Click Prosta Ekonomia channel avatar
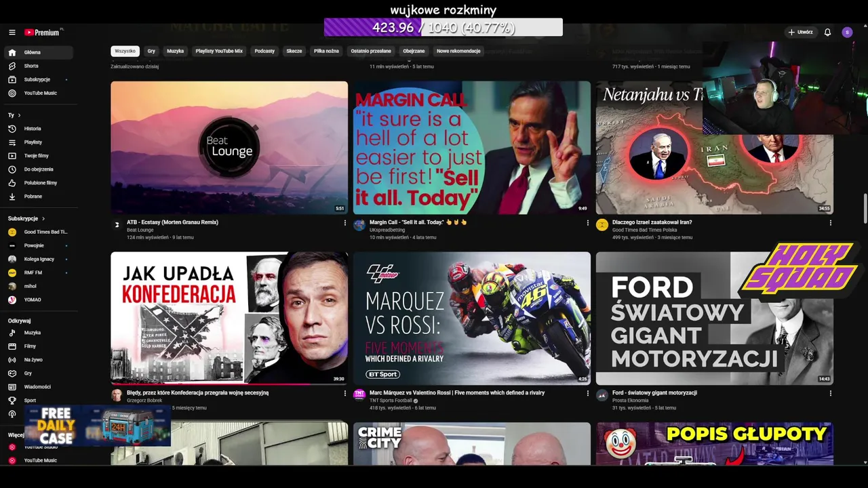This screenshot has width=868, height=488. (x=602, y=396)
